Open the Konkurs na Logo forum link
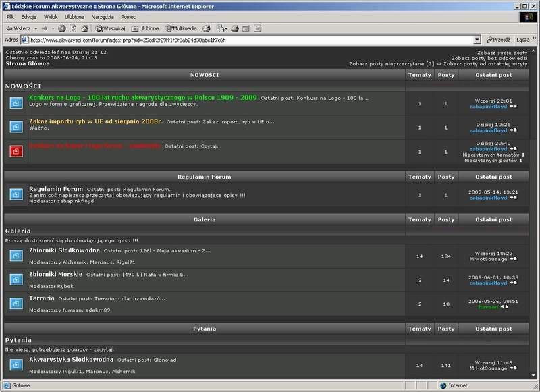The height and width of the screenshot is (392, 540). (x=142, y=97)
